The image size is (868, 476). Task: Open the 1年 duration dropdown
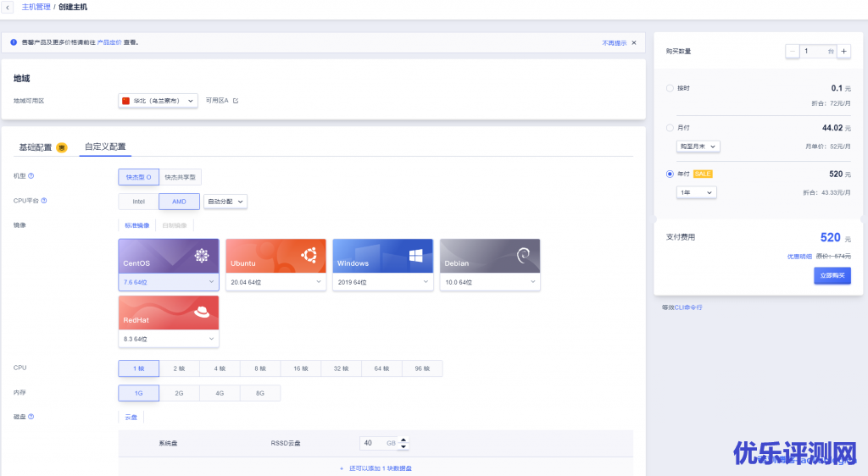pyautogui.click(x=697, y=192)
